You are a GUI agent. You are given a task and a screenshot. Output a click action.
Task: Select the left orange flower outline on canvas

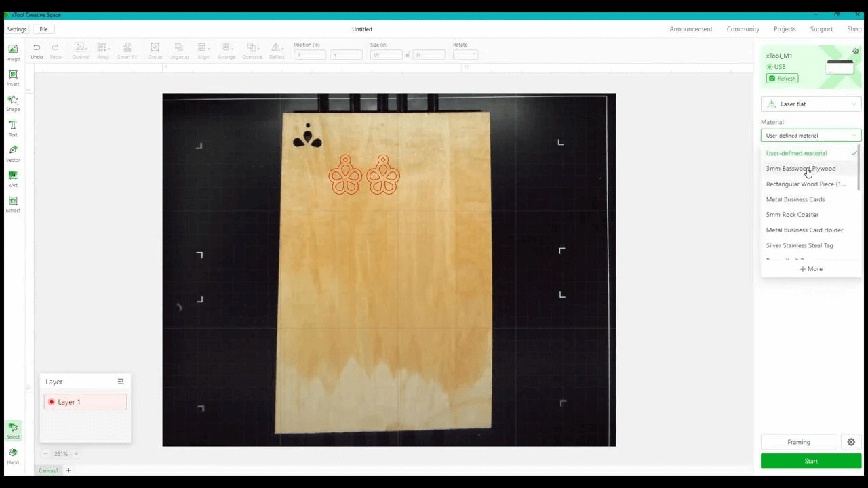(345, 174)
